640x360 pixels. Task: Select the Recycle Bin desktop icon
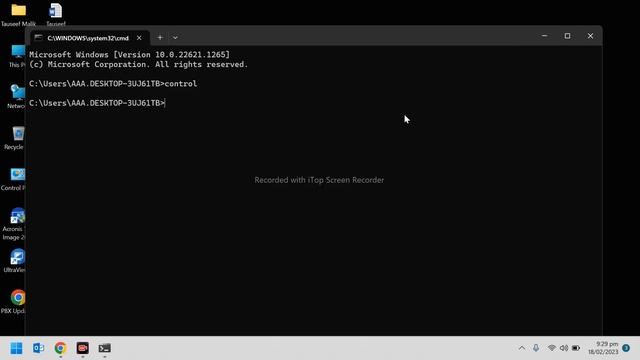[16, 138]
